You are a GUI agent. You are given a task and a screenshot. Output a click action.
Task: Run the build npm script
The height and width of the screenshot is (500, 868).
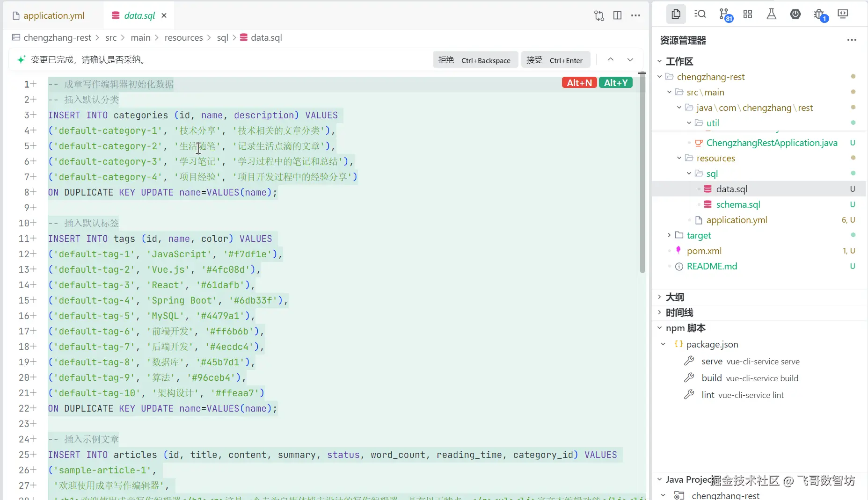pyautogui.click(x=750, y=378)
